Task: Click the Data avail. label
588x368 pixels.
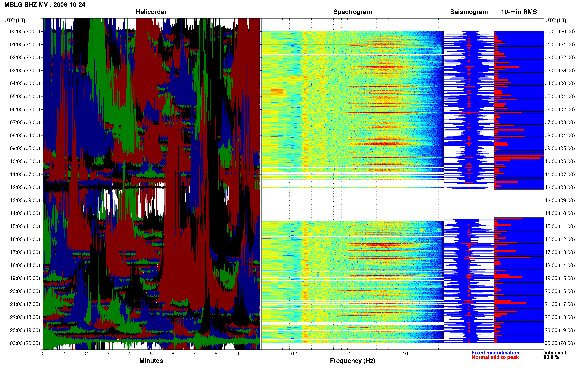Action: (555, 353)
